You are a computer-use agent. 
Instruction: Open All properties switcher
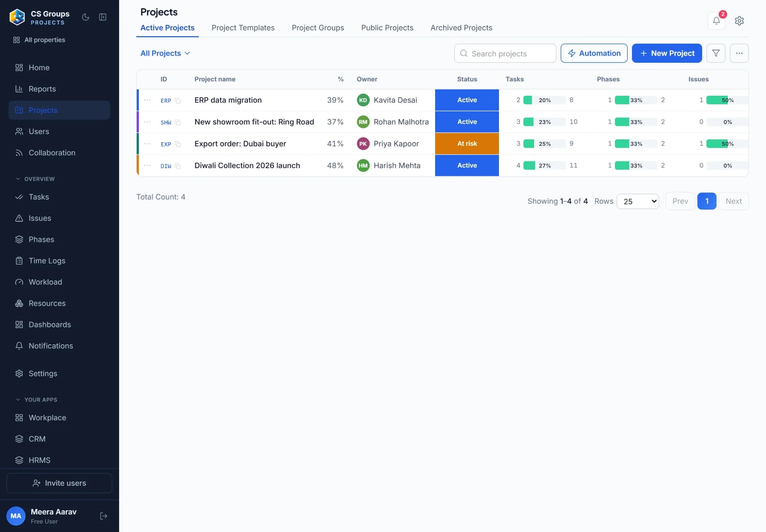coord(39,40)
